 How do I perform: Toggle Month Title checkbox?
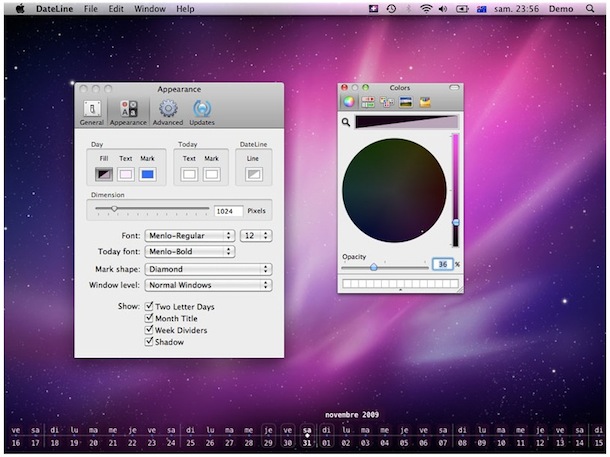pyautogui.click(x=149, y=318)
